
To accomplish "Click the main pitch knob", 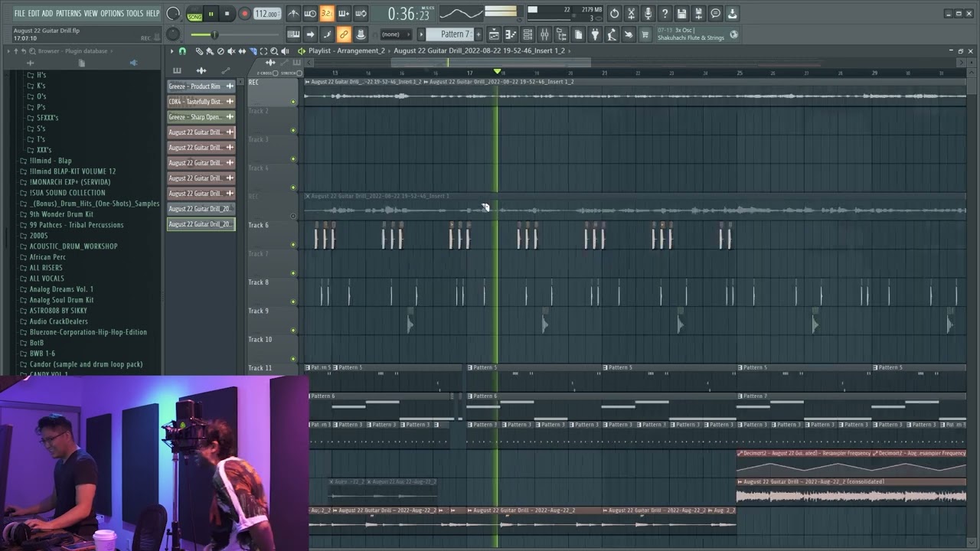I will coord(173,34).
